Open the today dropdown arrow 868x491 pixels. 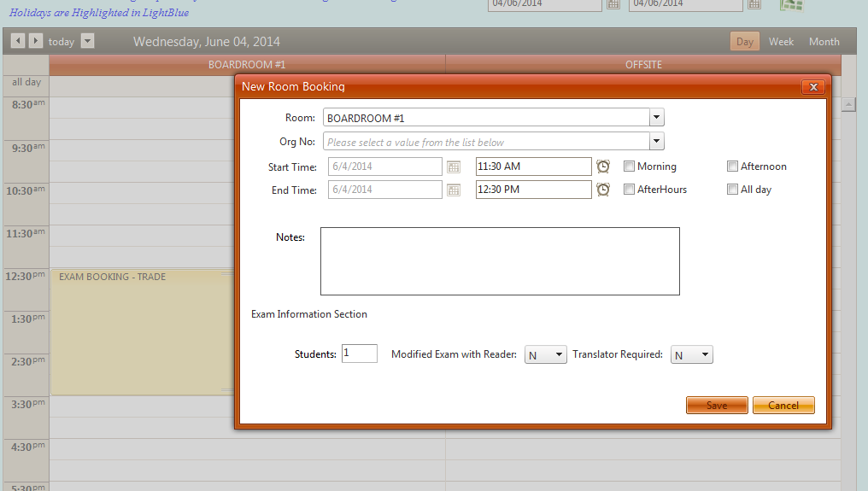[87, 40]
